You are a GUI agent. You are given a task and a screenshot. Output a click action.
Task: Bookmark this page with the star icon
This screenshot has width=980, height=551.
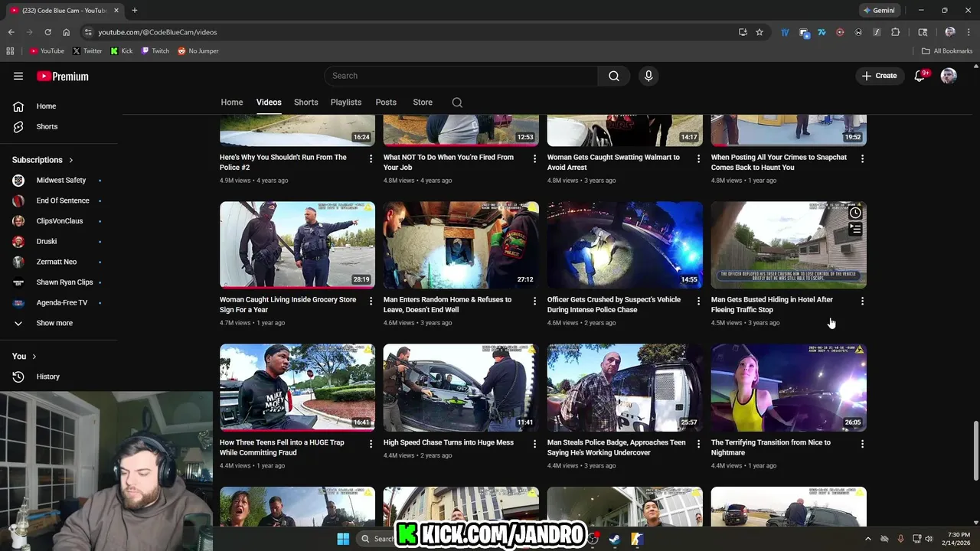pos(759,32)
